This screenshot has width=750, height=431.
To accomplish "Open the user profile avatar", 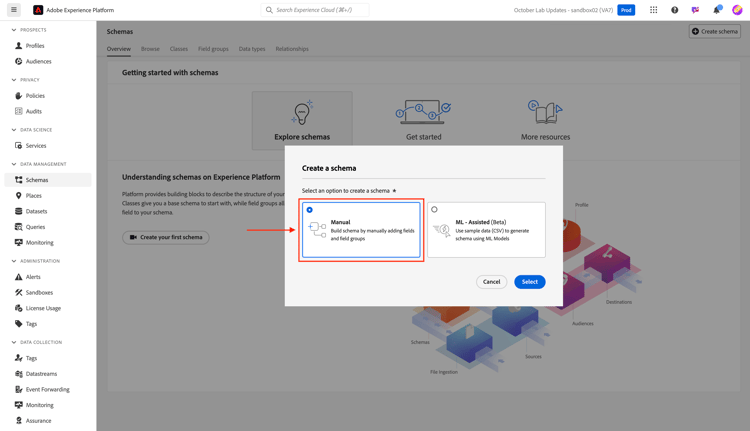I will click(x=737, y=10).
